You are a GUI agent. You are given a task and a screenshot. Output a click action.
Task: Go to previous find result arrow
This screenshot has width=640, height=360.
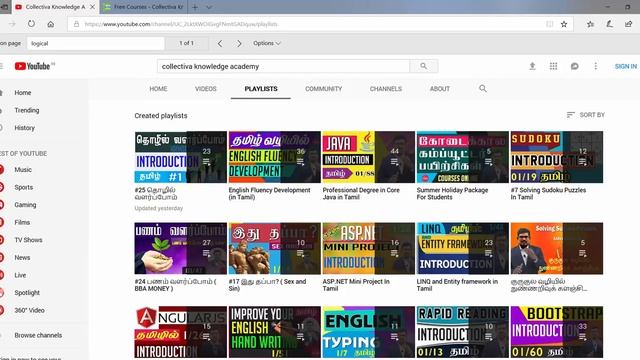click(220, 43)
